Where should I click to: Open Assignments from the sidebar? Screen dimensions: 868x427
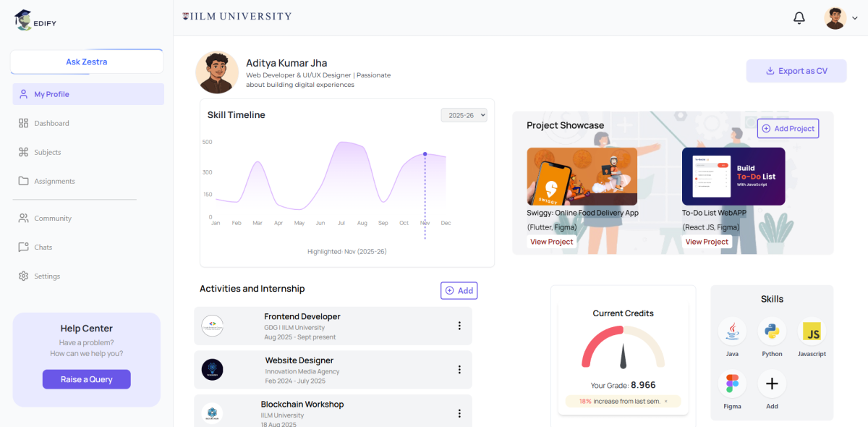pyautogui.click(x=54, y=181)
